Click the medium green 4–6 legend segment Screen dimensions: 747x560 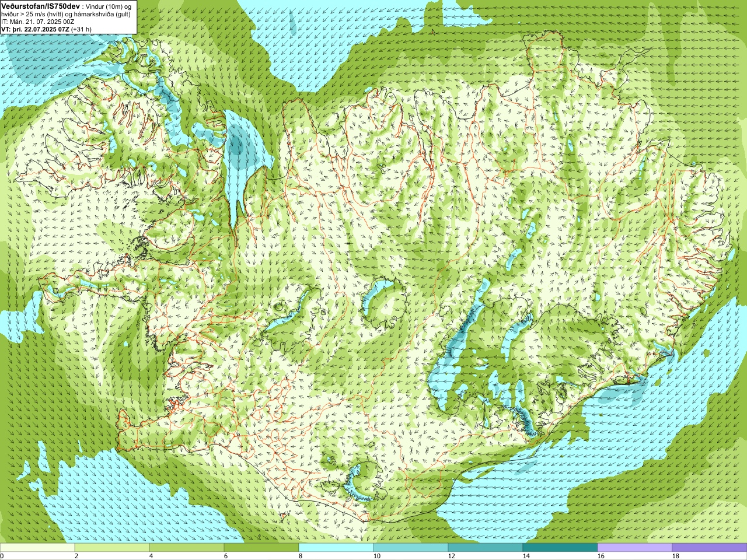(187, 548)
